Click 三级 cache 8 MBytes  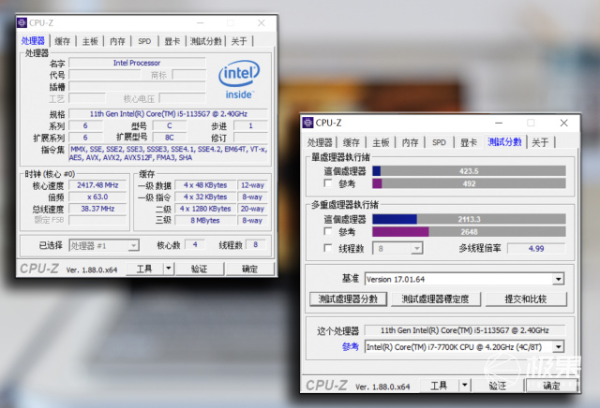205,220
